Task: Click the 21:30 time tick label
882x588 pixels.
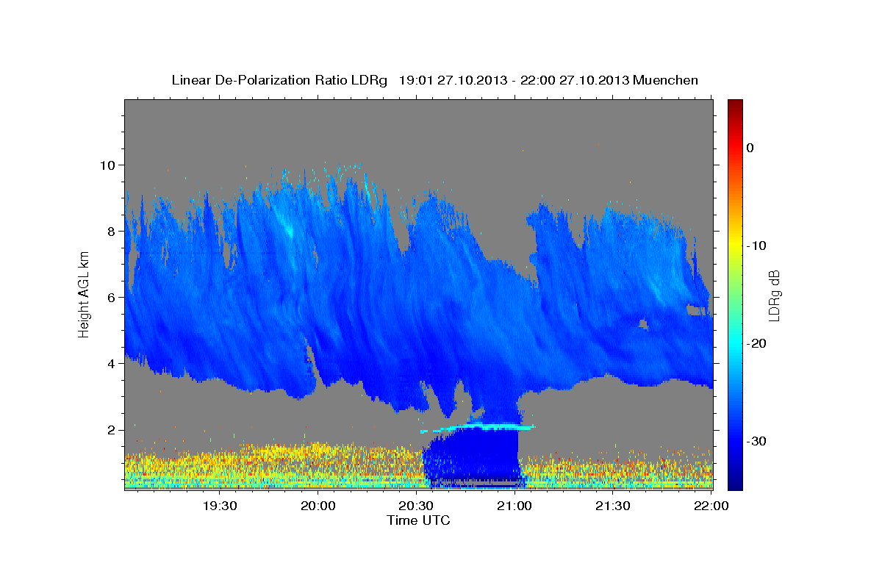Action: click(612, 506)
